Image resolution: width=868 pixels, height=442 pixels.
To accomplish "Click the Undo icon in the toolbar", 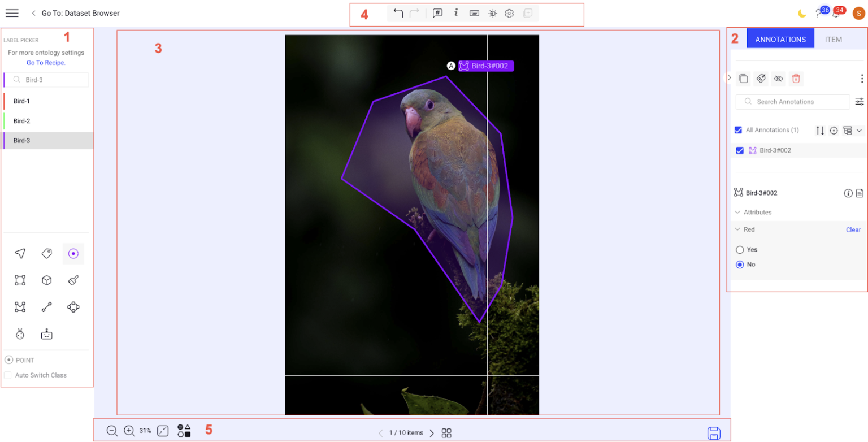I will click(x=399, y=13).
